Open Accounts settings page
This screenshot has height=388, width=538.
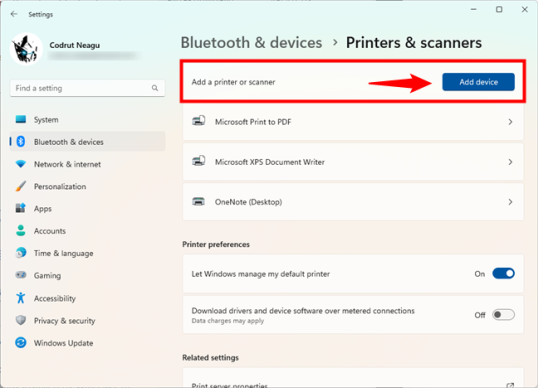coord(87,231)
